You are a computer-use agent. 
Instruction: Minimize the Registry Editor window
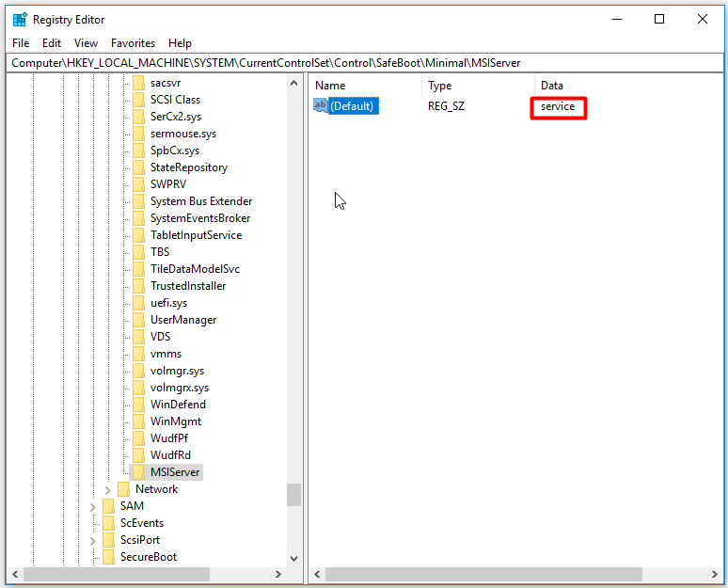[x=617, y=19]
